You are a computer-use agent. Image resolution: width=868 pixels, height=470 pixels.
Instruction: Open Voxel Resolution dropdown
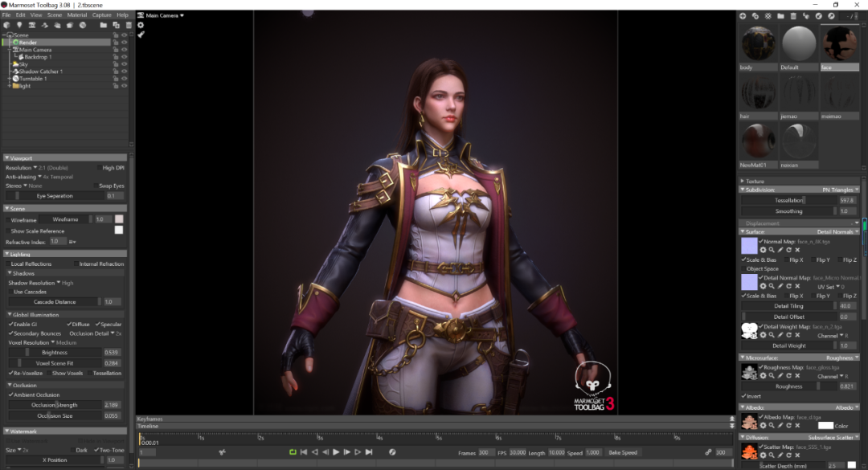click(x=31, y=343)
